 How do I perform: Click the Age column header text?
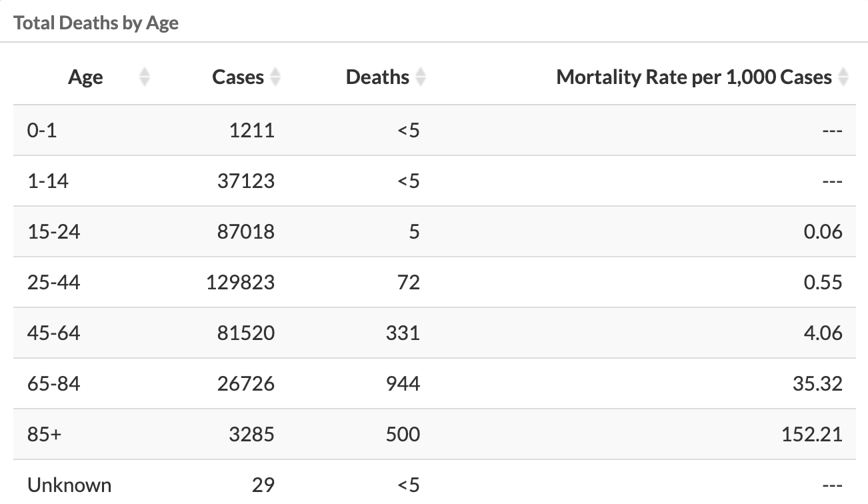85,77
